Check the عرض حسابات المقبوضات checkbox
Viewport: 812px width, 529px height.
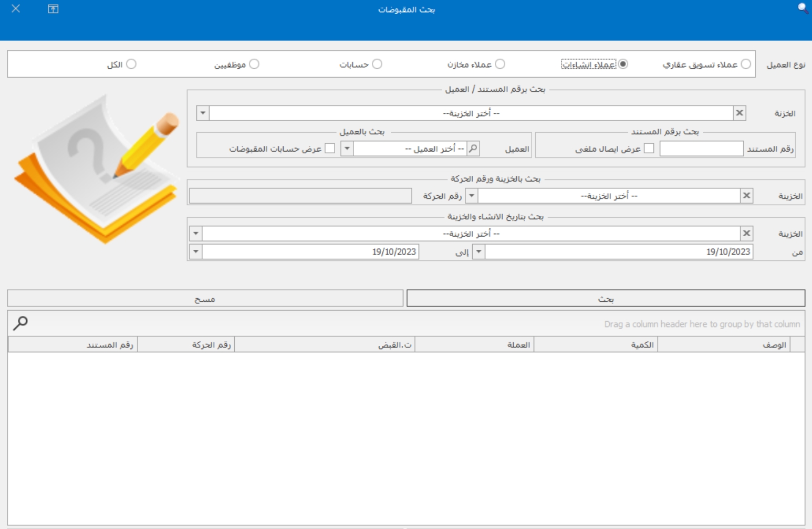click(x=330, y=149)
